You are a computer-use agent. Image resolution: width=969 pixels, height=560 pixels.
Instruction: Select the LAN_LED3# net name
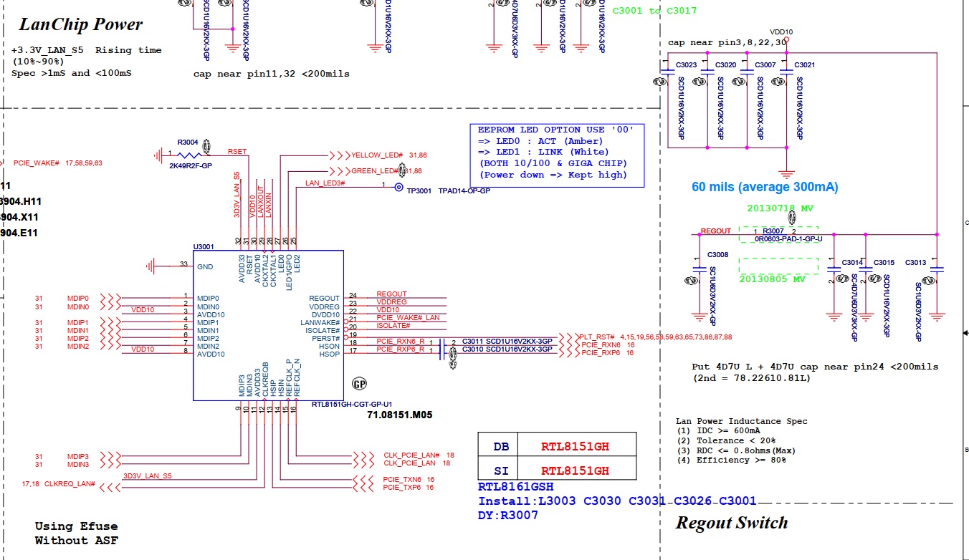pos(325,183)
